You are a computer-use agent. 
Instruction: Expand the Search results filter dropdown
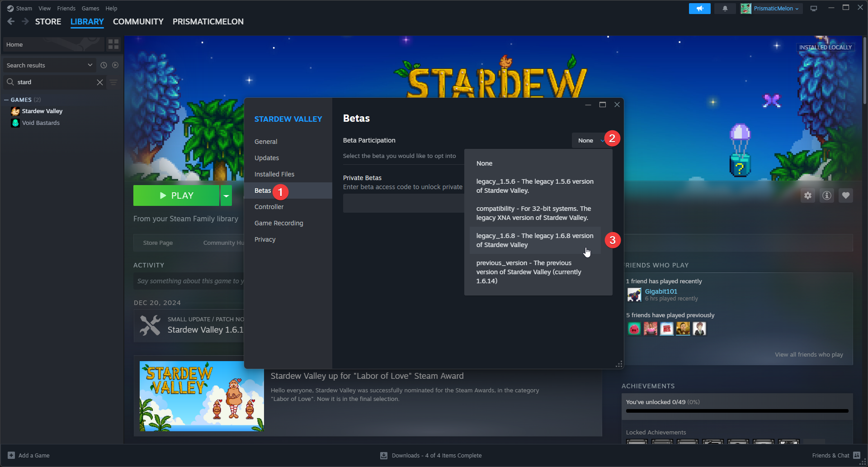[50, 65]
